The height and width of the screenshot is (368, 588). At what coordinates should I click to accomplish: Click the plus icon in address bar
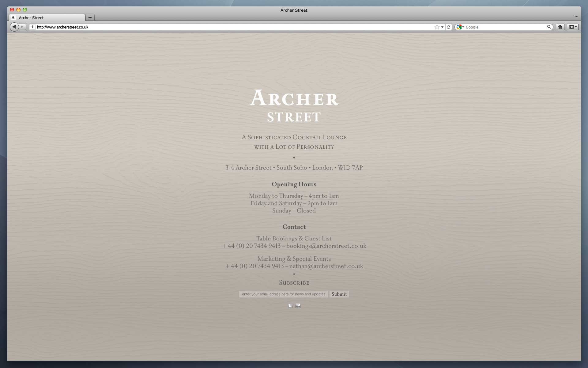coord(33,27)
